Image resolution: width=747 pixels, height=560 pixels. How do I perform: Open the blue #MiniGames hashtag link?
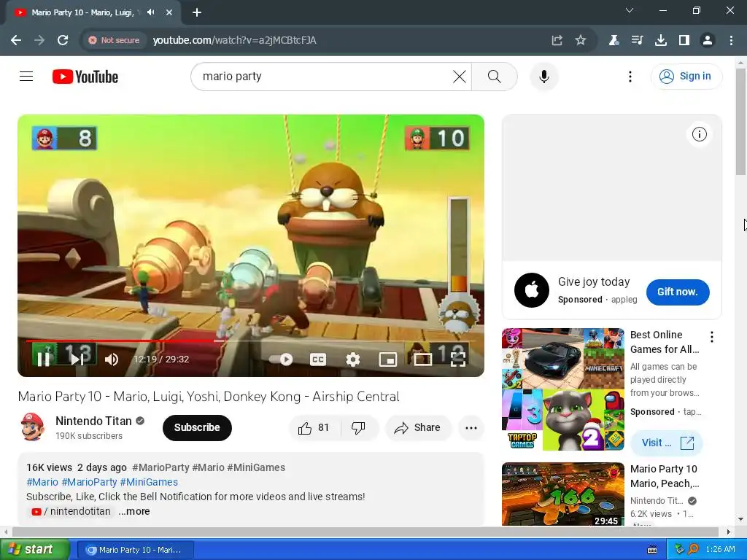click(149, 482)
